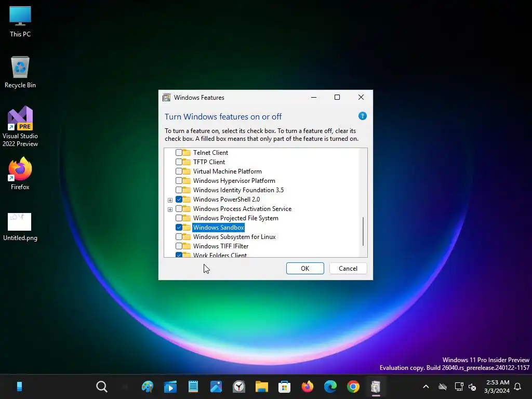532x399 pixels.
Task: Open Microsoft Edge from the taskbar
Action: [330, 387]
